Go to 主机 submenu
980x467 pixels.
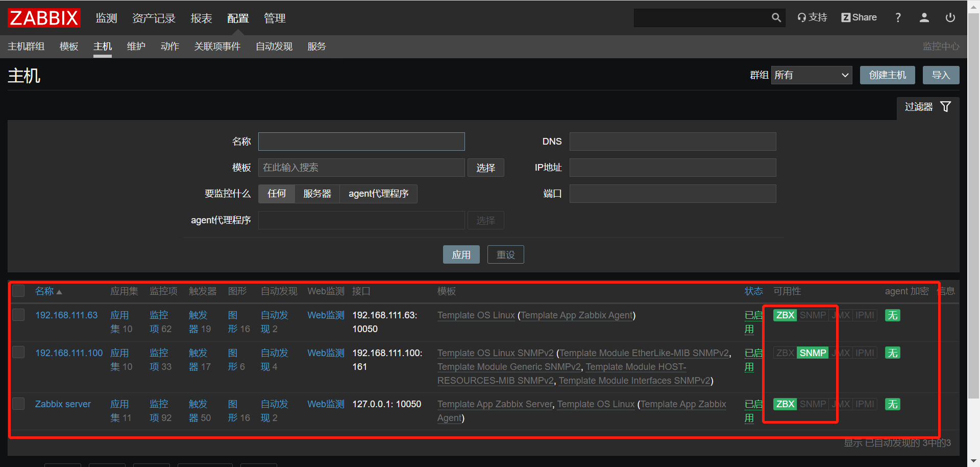pyautogui.click(x=103, y=46)
